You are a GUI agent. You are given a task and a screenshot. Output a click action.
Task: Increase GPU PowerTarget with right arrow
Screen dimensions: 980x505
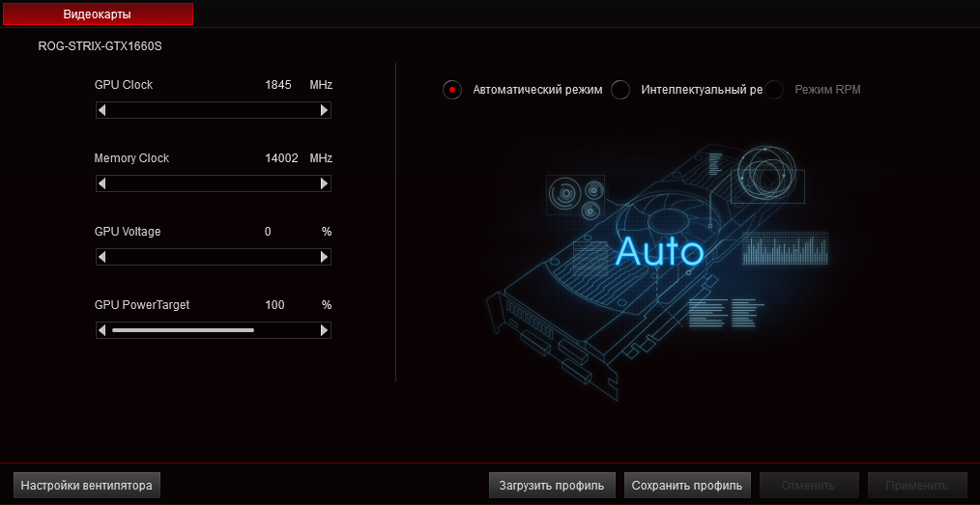(325, 330)
